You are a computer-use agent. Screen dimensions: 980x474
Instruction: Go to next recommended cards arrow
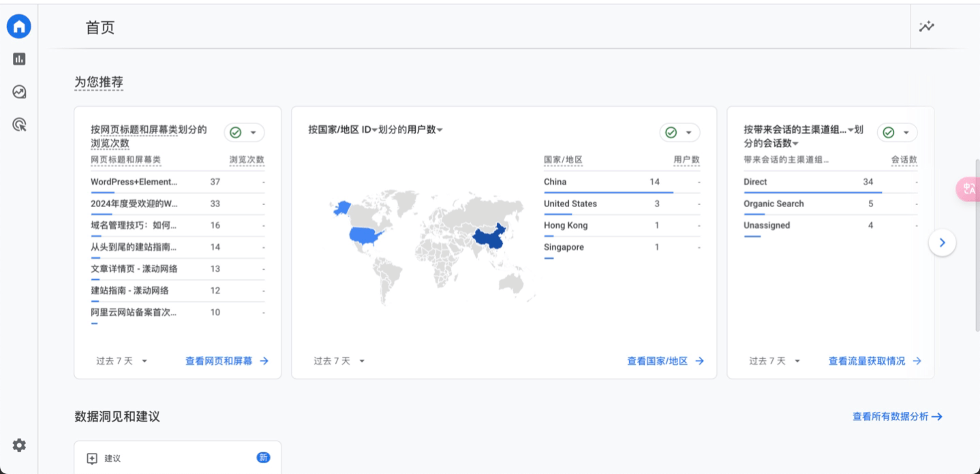click(942, 242)
